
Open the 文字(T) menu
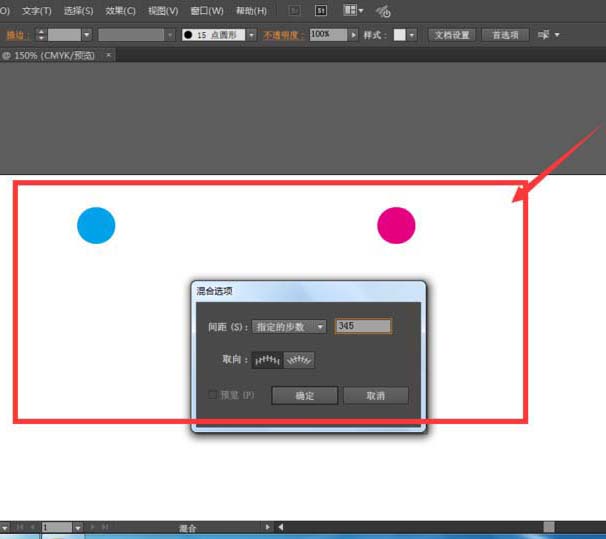[x=37, y=11]
